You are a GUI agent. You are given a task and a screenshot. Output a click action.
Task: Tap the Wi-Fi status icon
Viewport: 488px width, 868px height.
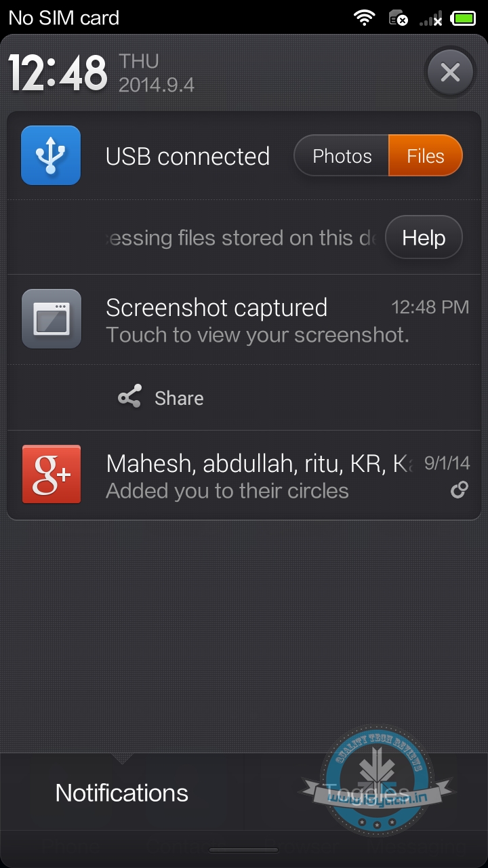point(365,18)
